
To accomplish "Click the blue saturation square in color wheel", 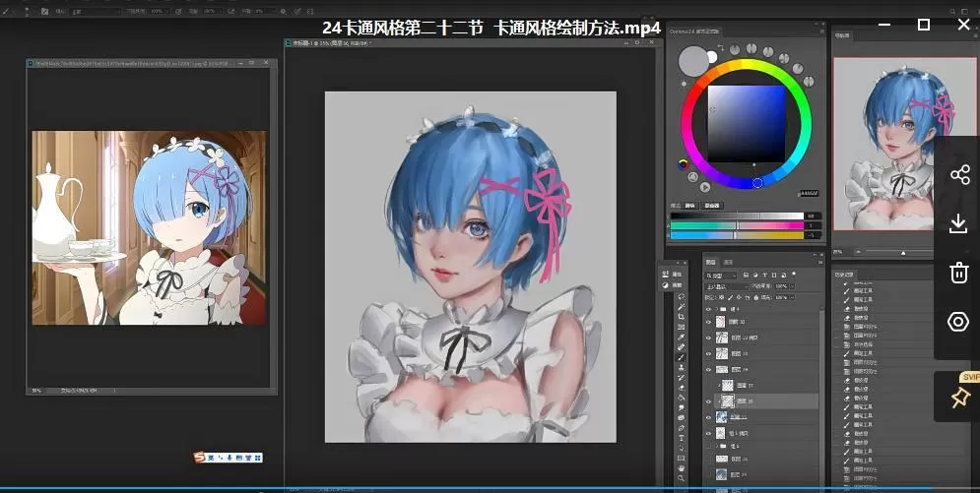I will point(747,124).
